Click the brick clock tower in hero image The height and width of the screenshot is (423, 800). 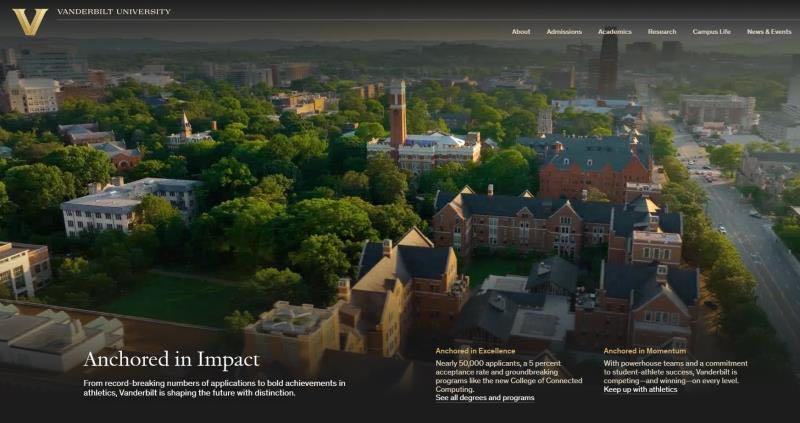[398, 115]
